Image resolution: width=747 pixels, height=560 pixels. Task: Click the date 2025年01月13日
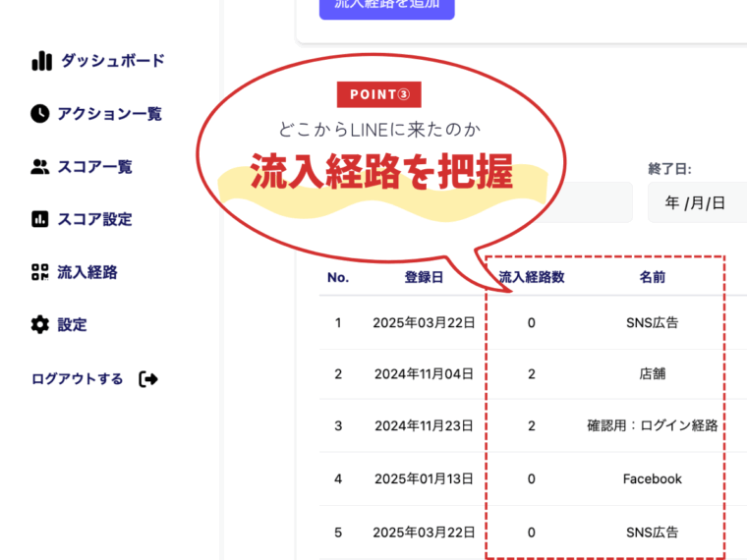point(424,479)
